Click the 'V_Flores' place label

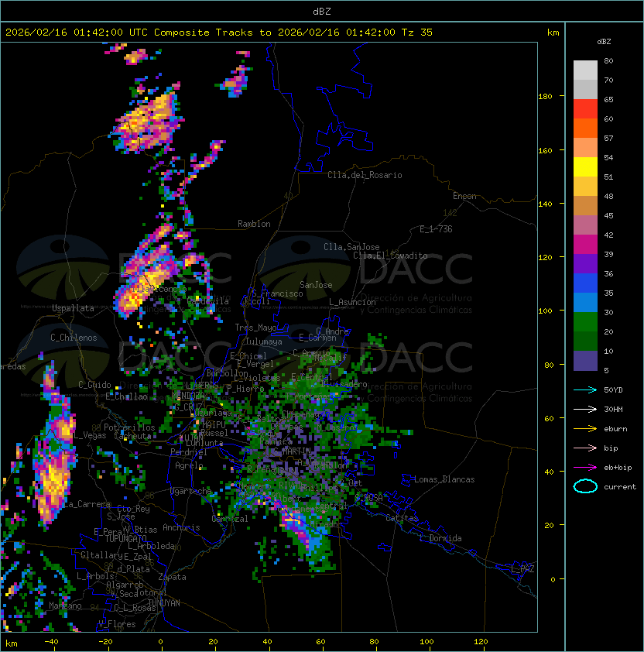117,624
